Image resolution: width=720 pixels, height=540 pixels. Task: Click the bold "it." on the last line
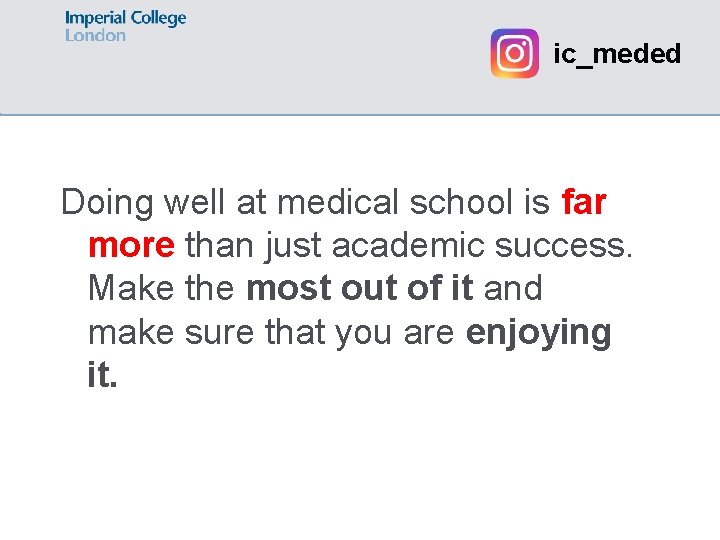tap(103, 375)
